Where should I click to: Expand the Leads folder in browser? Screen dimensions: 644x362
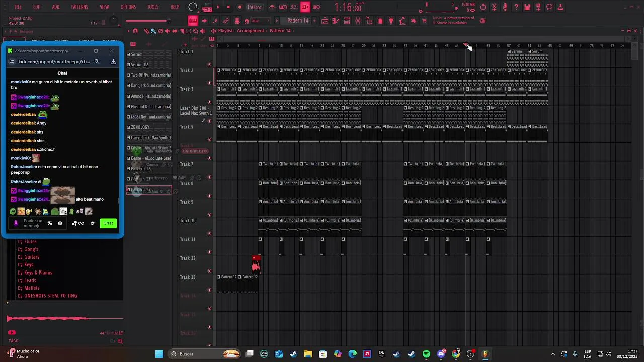pyautogui.click(x=30, y=280)
